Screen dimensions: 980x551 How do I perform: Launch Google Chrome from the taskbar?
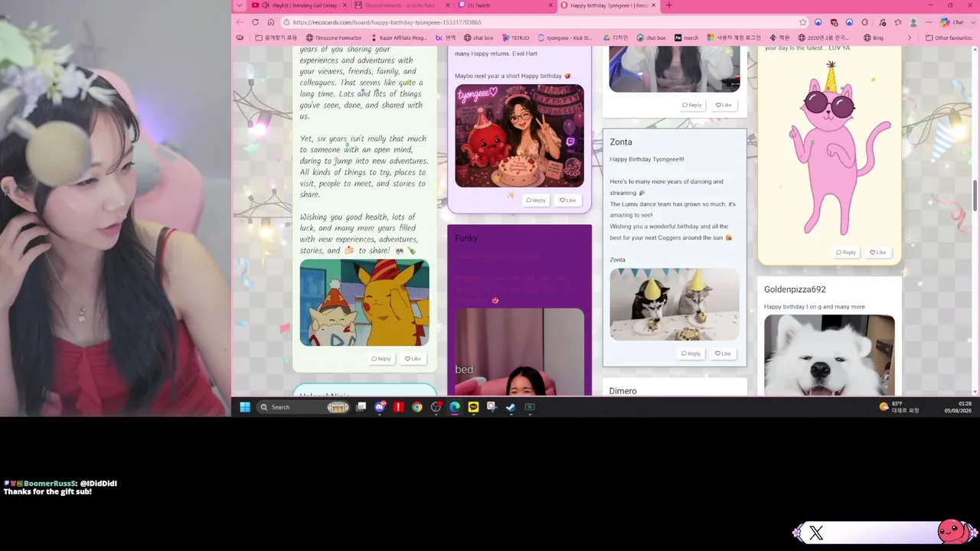(417, 407)
